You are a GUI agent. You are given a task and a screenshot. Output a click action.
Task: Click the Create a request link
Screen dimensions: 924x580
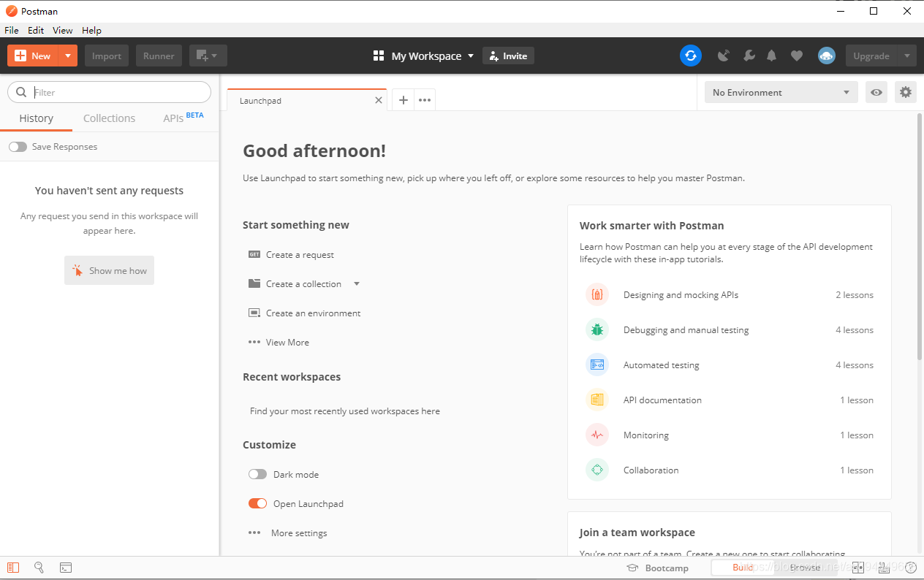click(300, 255)
